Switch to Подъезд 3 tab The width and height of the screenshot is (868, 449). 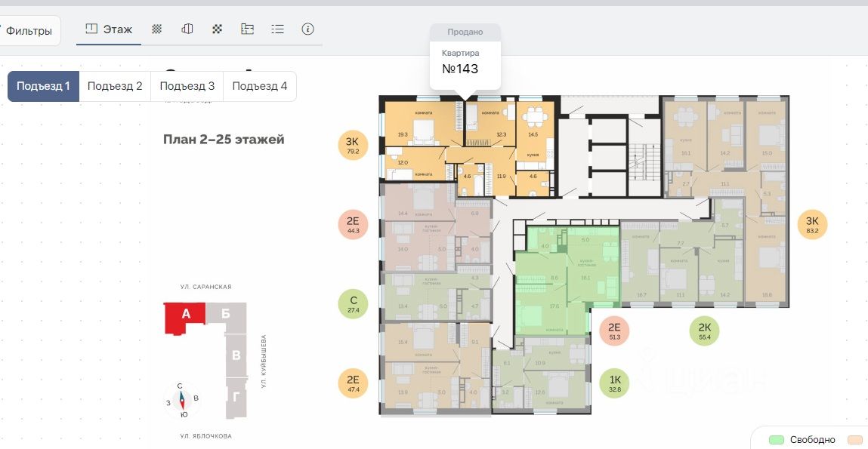coord(187,86)
